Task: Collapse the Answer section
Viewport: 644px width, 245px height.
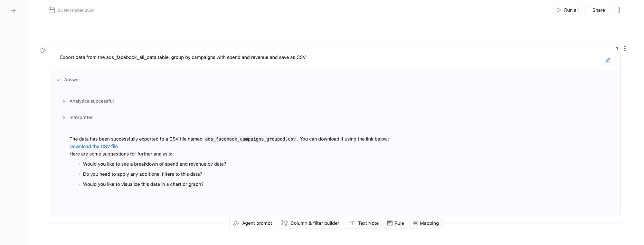Action: point(58,80)
